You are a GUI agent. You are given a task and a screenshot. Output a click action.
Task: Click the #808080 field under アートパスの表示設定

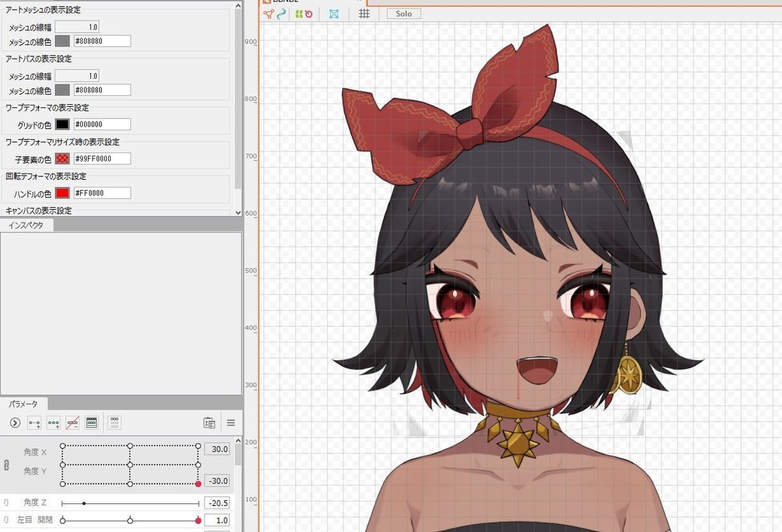click(x=102, y=90)
